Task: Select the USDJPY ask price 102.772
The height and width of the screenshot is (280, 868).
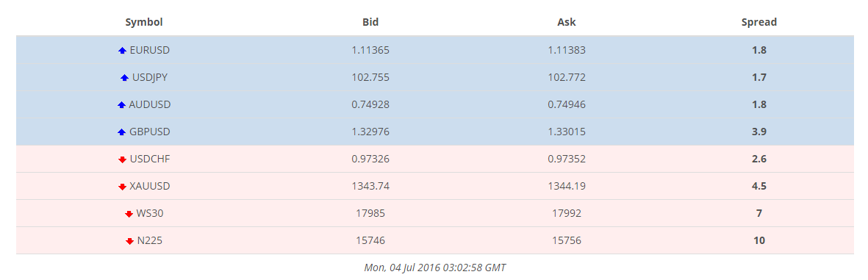Action: [567, 77]
